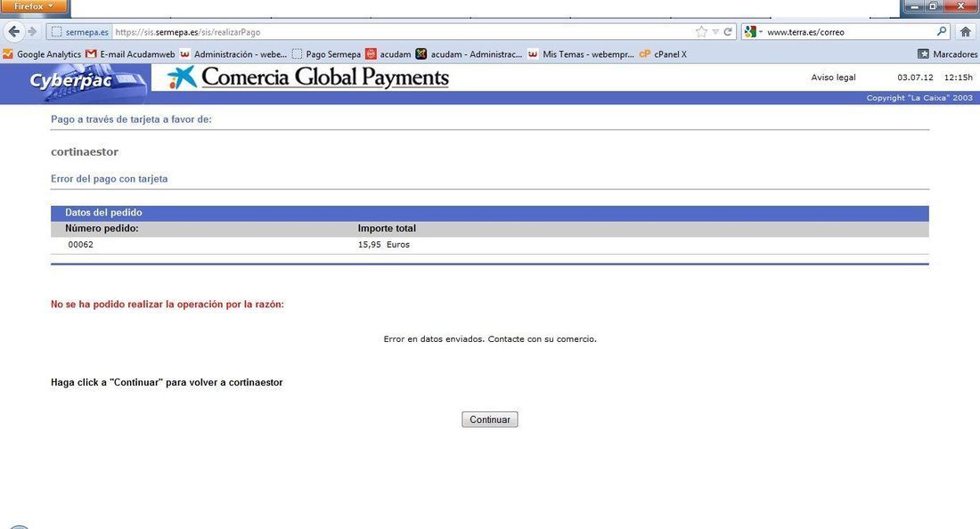Image resolution: width=980 pixels, height=529 pixels.
Task: Click the Pago a través de tarjeta heading
Action: coord(131,119)
